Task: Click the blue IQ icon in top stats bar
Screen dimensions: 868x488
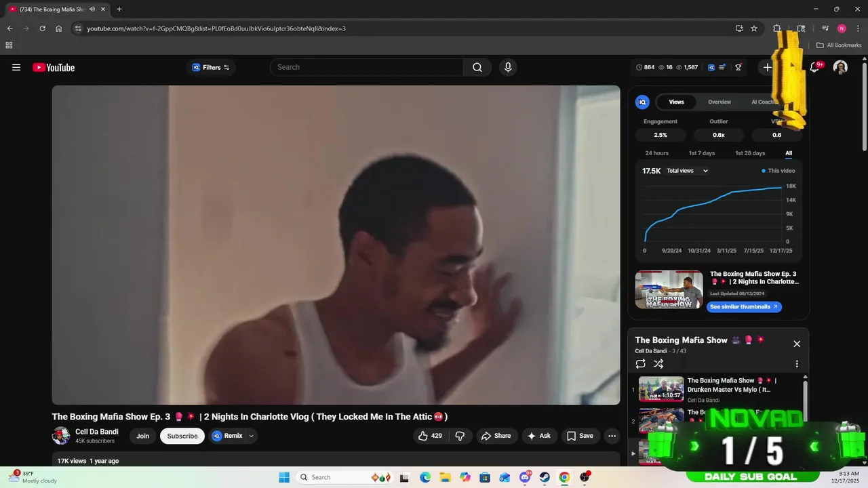Action: click(x=711, y=67)
